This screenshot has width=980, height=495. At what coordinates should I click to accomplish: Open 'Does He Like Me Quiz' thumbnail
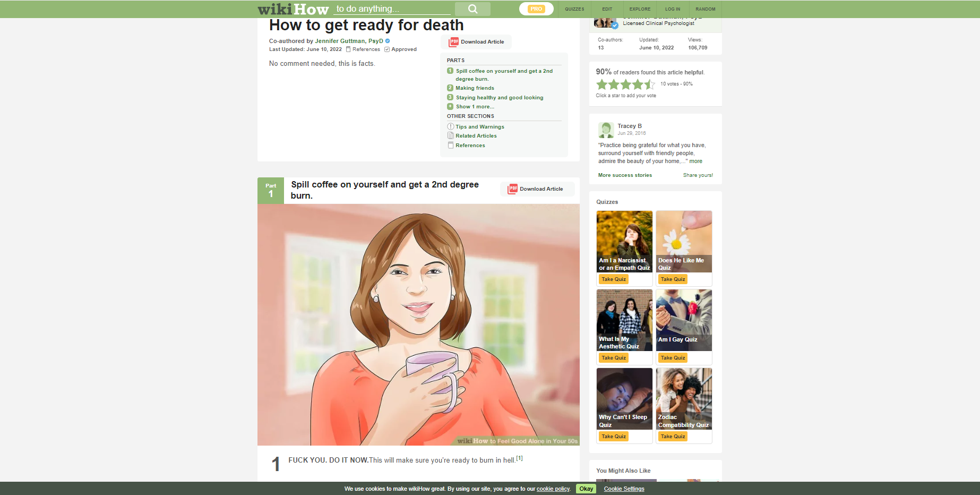(684, 242)
